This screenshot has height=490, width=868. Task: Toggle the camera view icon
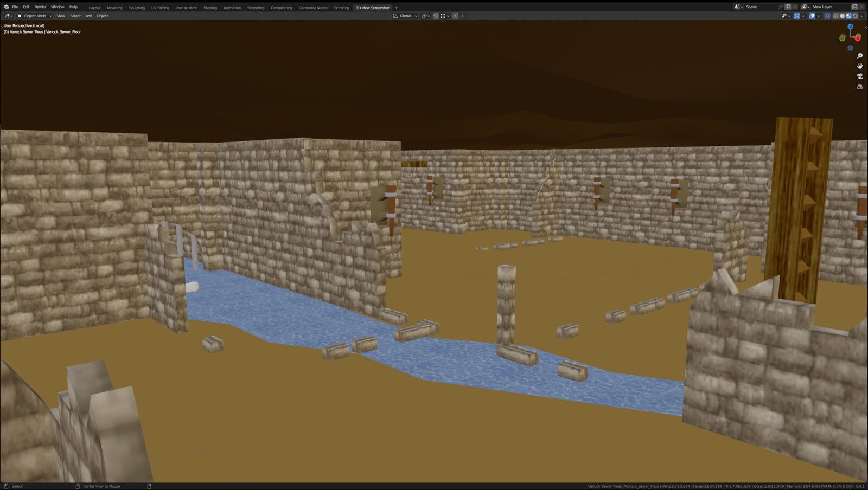(860, 76)
